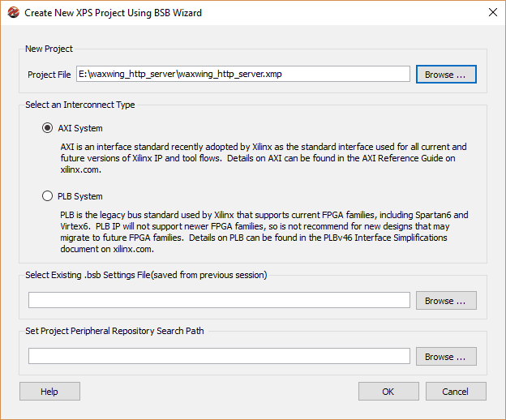The image size is (506, 420).
Task: Browse for an existing .bsb settings file
Action: 446,301
